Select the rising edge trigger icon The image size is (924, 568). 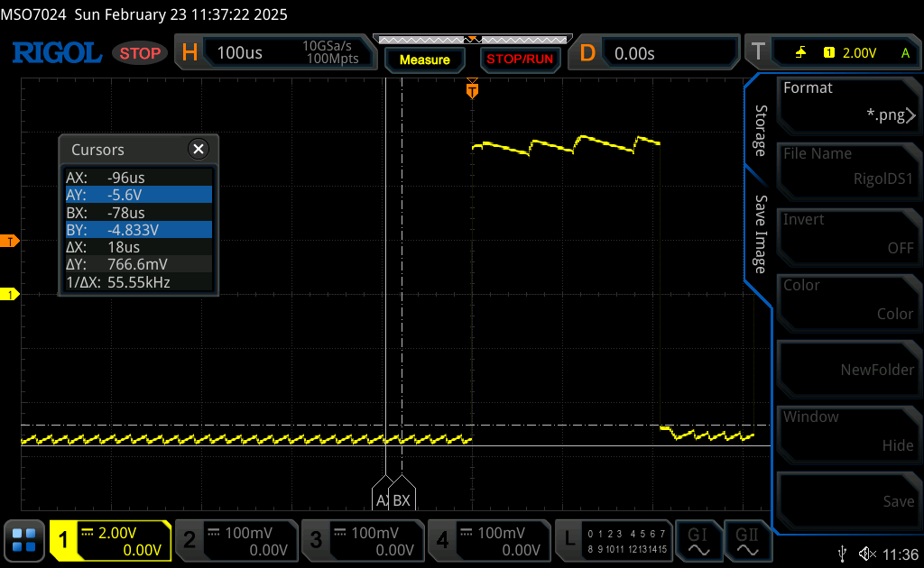click(800, 53)
